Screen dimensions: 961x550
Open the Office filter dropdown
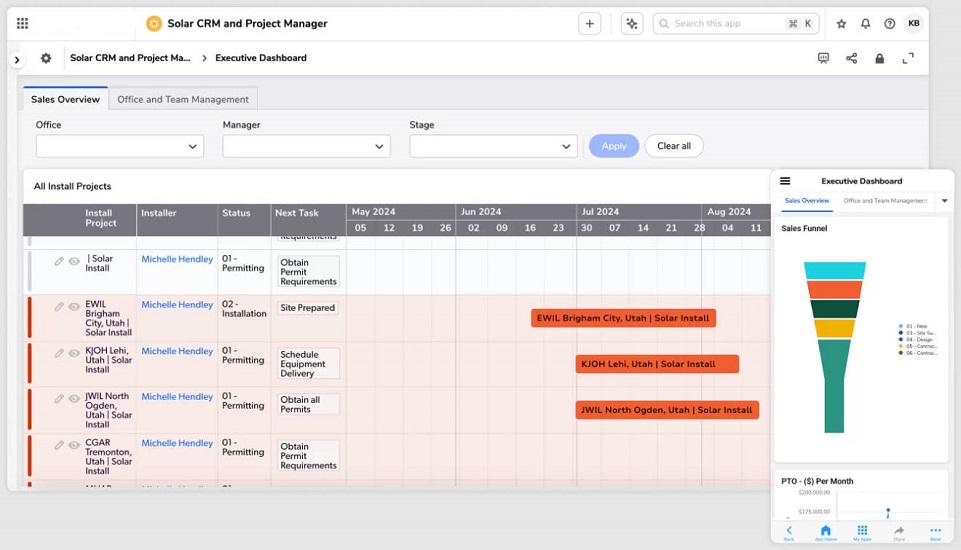[120, 146]
